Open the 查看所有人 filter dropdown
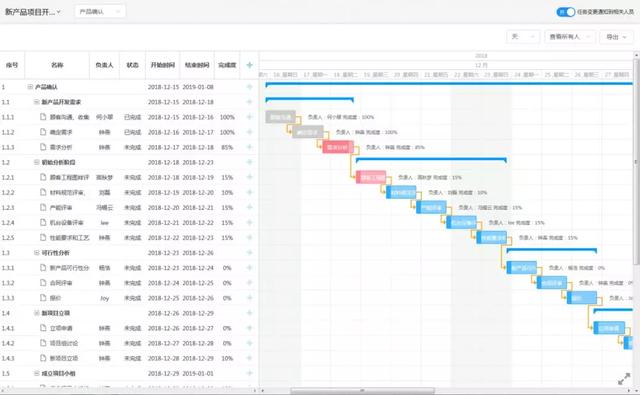Screen dimensions: 640x395 pyautogui.click(x=570, y=37)
